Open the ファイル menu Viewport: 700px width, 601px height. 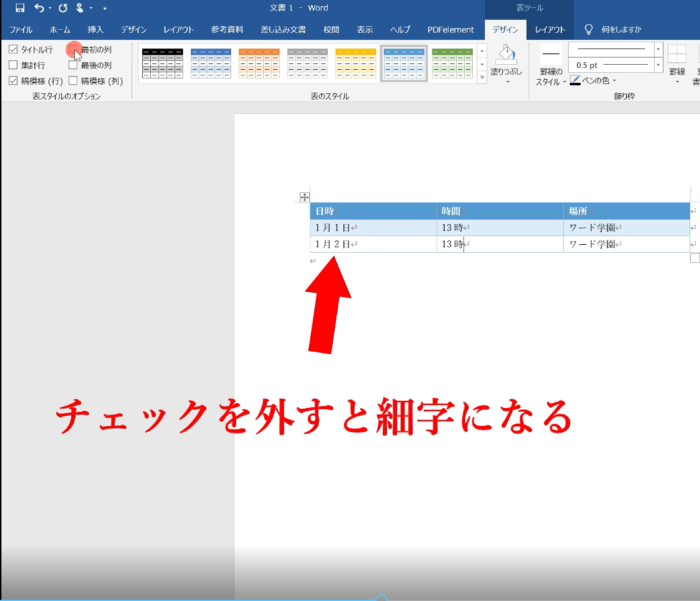[x=21, y=29]
